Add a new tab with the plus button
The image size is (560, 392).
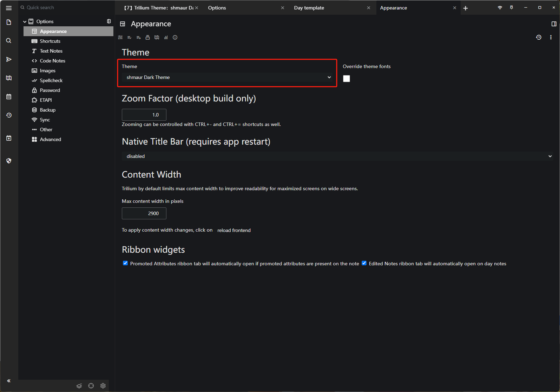[x=466, y=8]
